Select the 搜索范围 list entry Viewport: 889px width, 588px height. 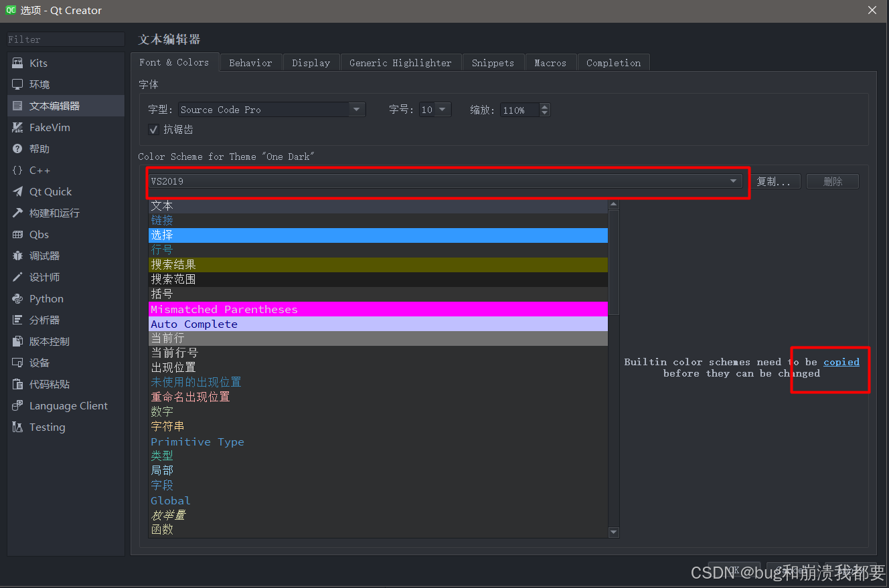click(378, 280)
